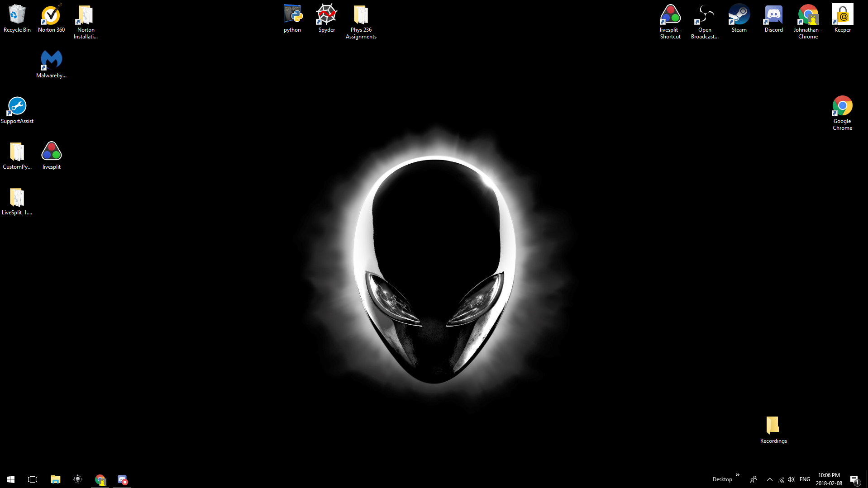This screenshot has width=868, height=488.
Task: Open the People panel in taskbar
Action: [x=753, y=479]
